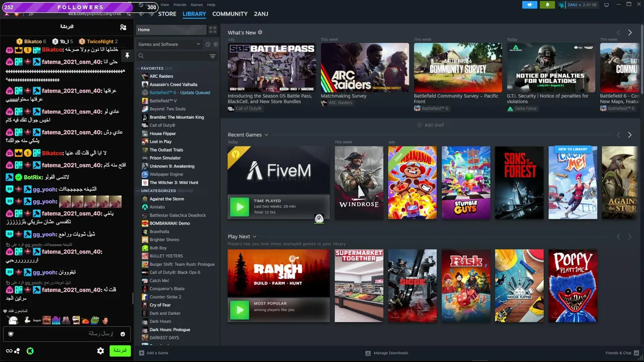Go forward in Steam navigation arrow
This screenshot has width=644, height=362.
click(x=151, y=14)
